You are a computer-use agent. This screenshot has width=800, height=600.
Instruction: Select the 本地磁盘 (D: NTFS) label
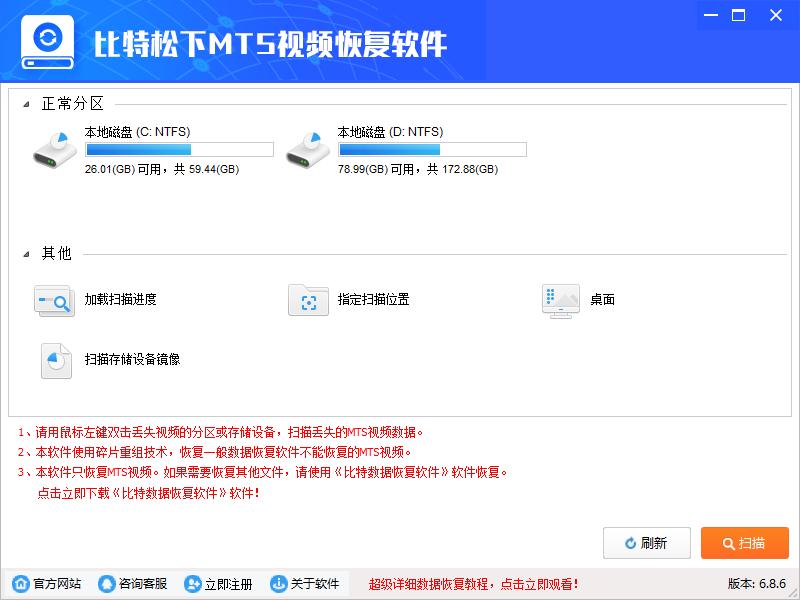coord(390,132)
